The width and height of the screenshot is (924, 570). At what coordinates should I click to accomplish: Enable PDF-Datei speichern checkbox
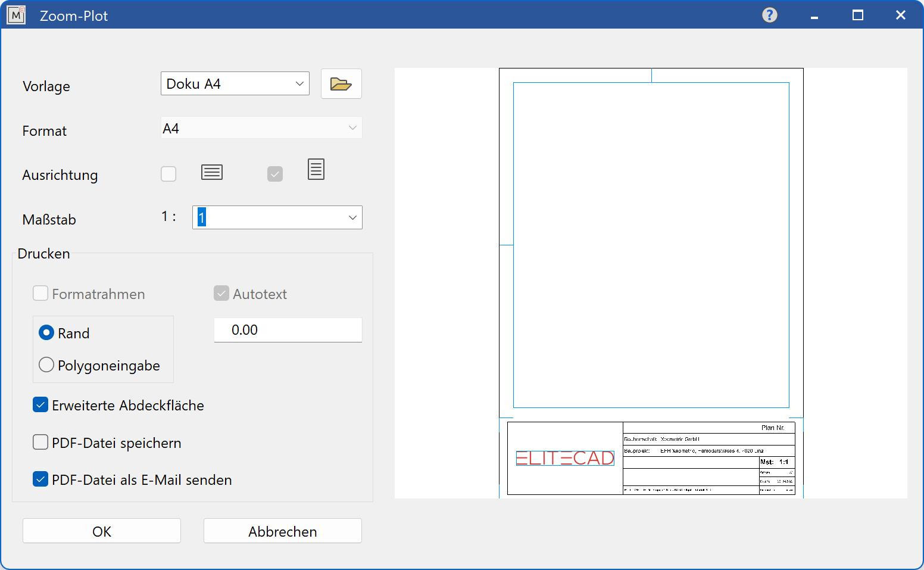click(40, 443)
